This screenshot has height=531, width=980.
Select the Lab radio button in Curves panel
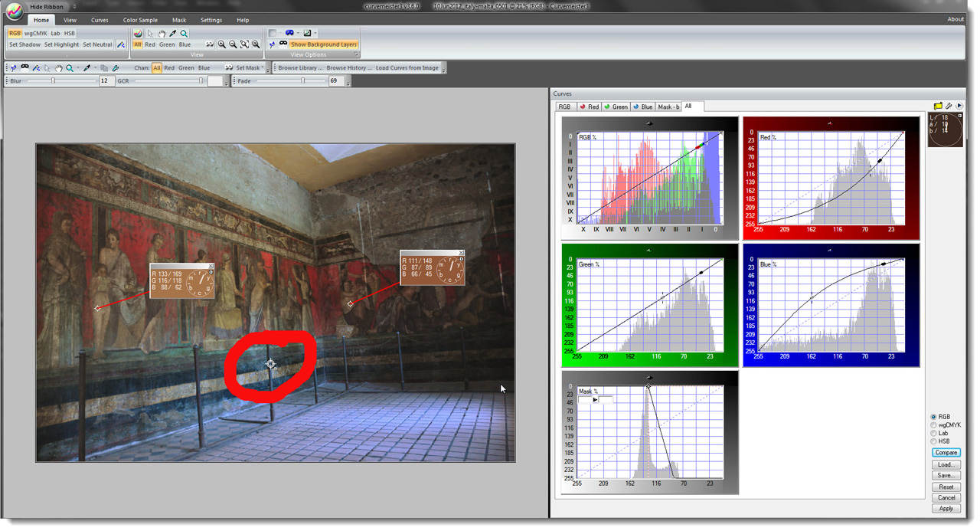tap(933, 434)
